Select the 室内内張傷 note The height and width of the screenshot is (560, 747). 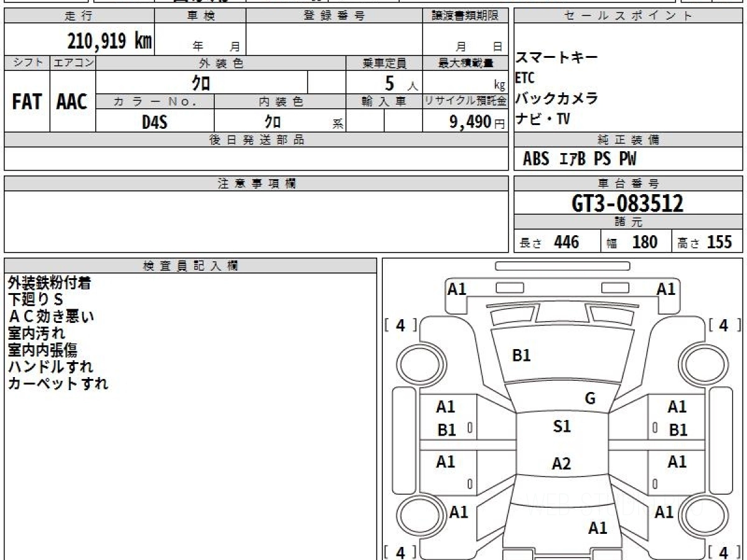coord(42,350)
